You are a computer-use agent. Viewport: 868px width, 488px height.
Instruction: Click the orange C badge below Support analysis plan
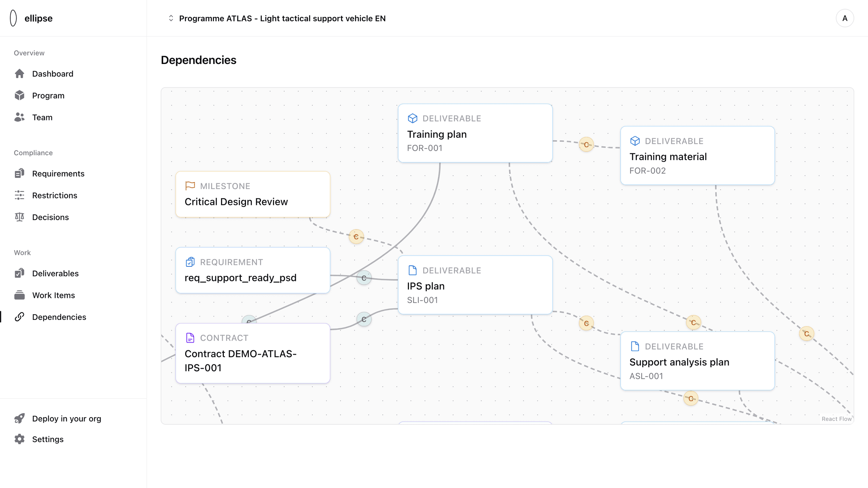point(691,398)
